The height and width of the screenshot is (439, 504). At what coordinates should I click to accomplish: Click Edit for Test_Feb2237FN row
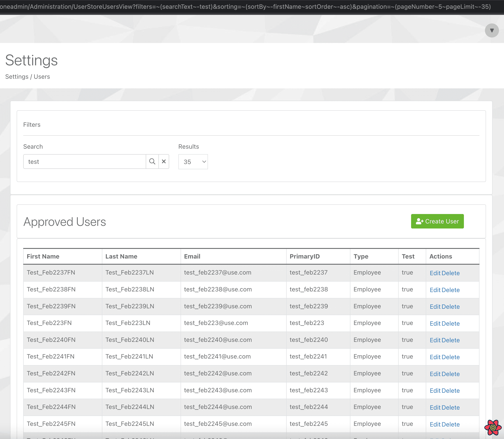coord(435,273)
